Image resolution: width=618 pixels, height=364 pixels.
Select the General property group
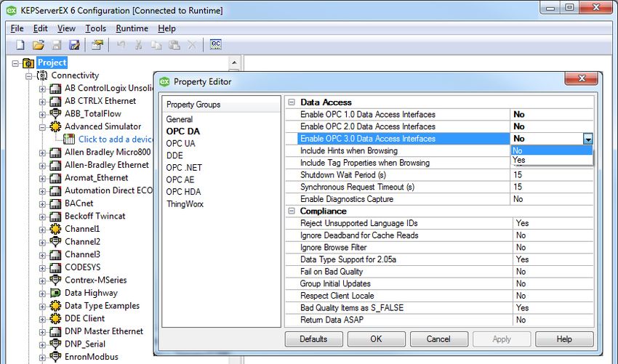[180, 119]
